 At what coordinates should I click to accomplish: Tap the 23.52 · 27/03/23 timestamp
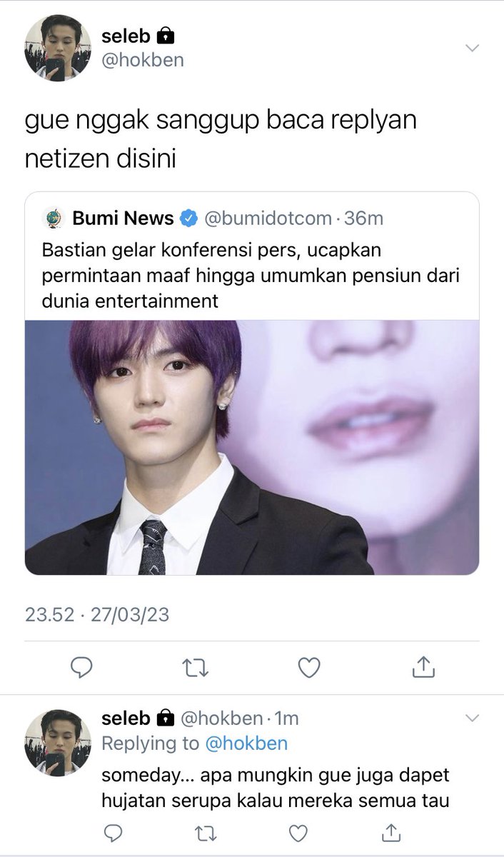(x=97, y=614)
